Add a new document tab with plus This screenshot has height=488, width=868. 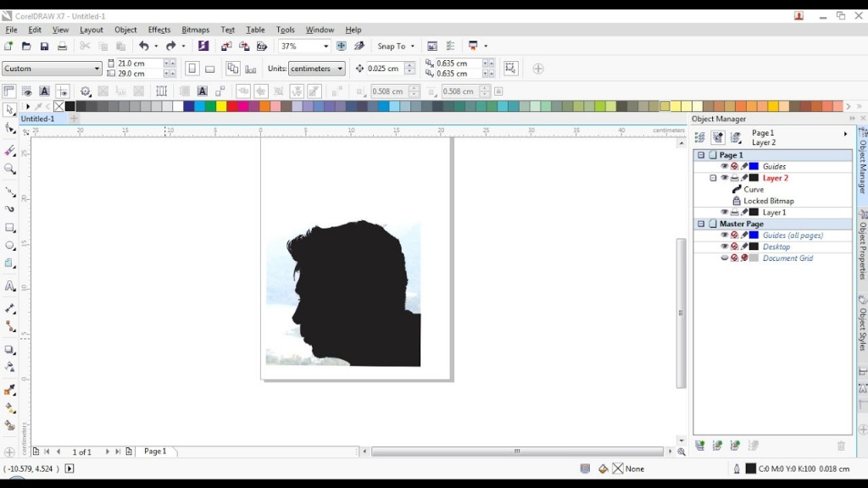pyautogui.click(x=74, y=119)
